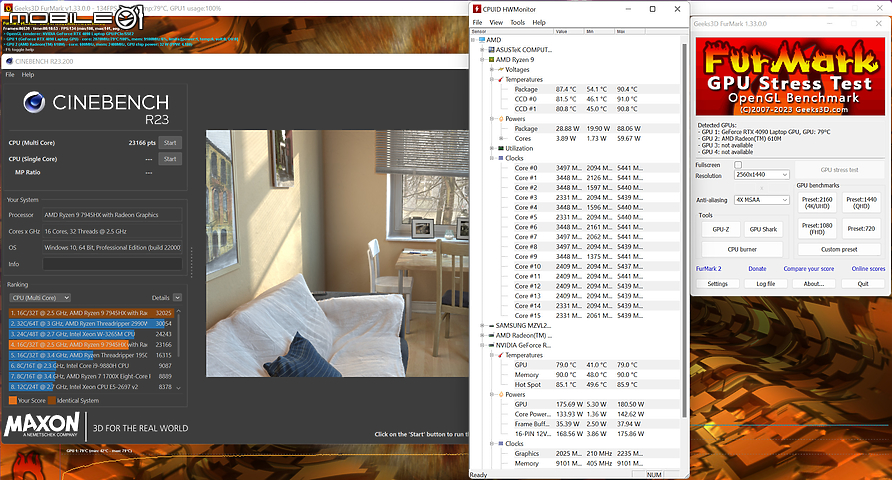This screenshot has height=480, width=892.
Task: Follow the FurMark 2 link
Action: [708, 268]
